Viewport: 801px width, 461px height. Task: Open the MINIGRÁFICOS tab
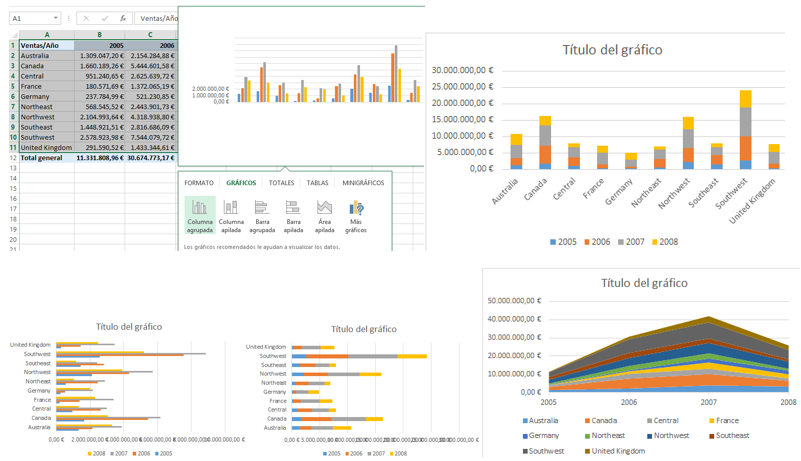tap(363, 183)
